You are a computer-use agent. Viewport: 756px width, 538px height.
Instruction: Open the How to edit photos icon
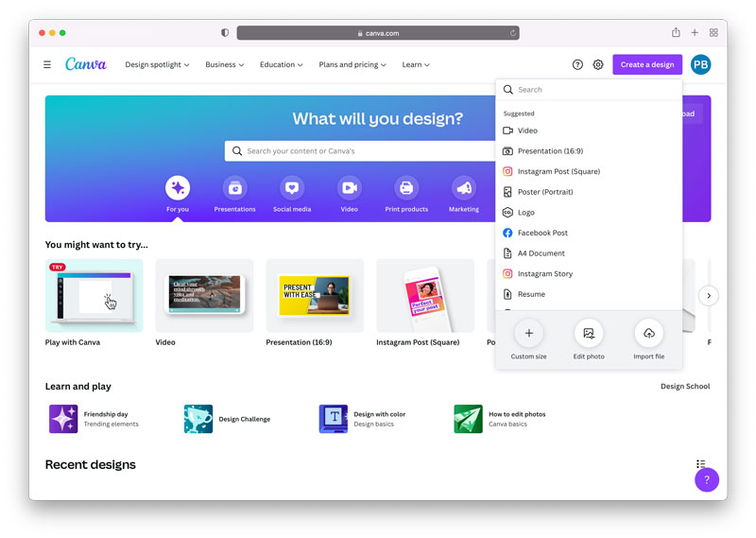coord(468,419)
